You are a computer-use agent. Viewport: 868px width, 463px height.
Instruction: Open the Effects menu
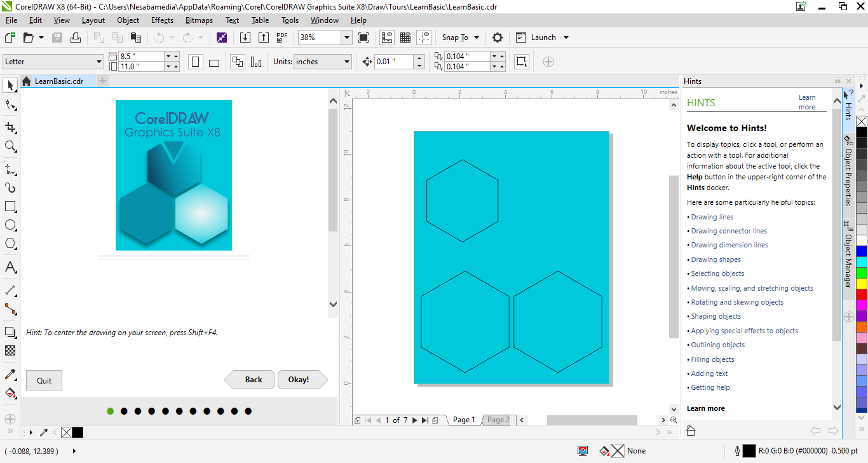(x=162, y=20)
